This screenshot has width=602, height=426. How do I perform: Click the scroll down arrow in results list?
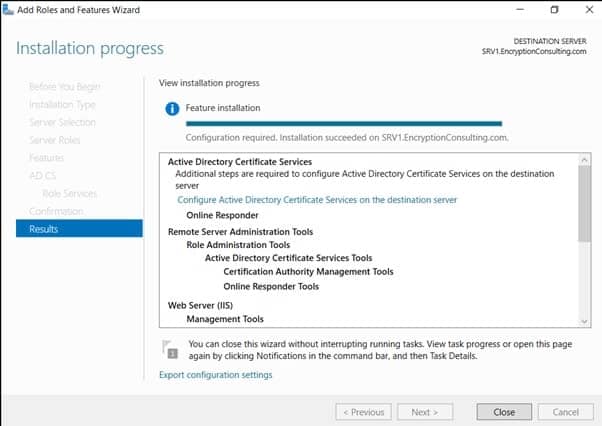(584, 319)
